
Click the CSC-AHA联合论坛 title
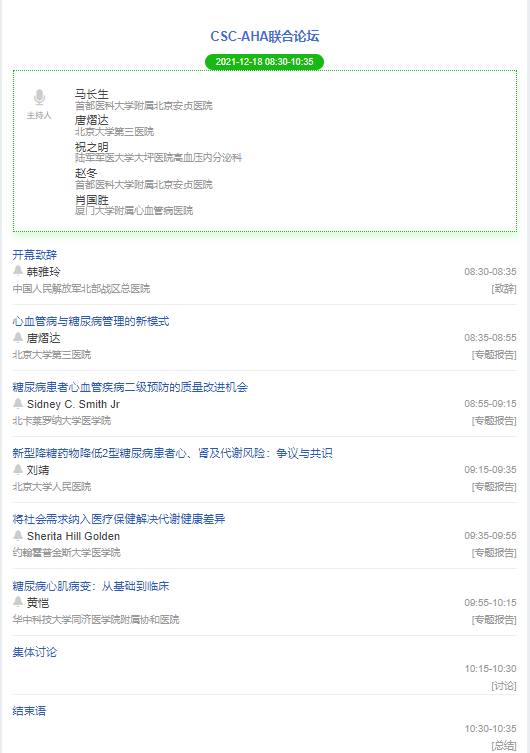(x=265, y=36)
